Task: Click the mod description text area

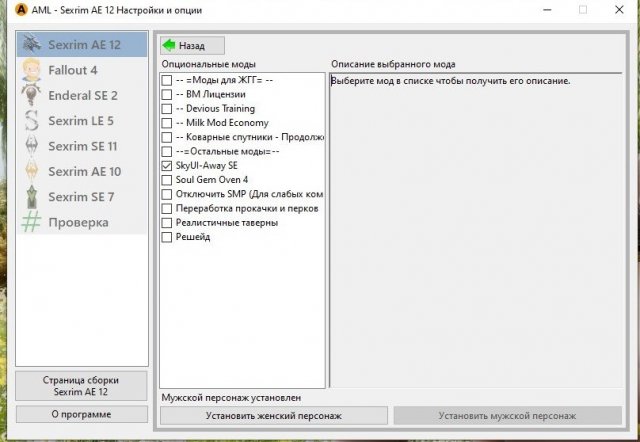Action: click(481, 230)
